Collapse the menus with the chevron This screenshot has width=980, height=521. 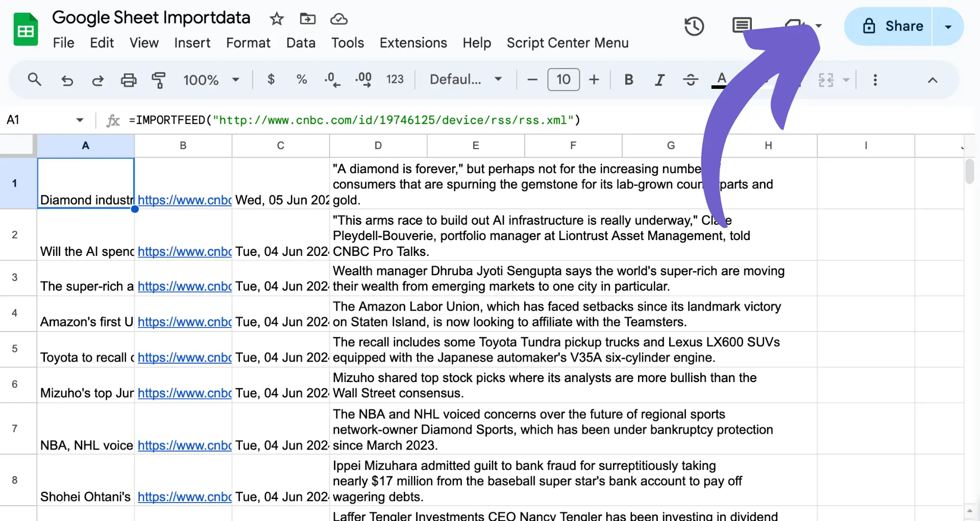pyautogui.click(x=932, y=80)
